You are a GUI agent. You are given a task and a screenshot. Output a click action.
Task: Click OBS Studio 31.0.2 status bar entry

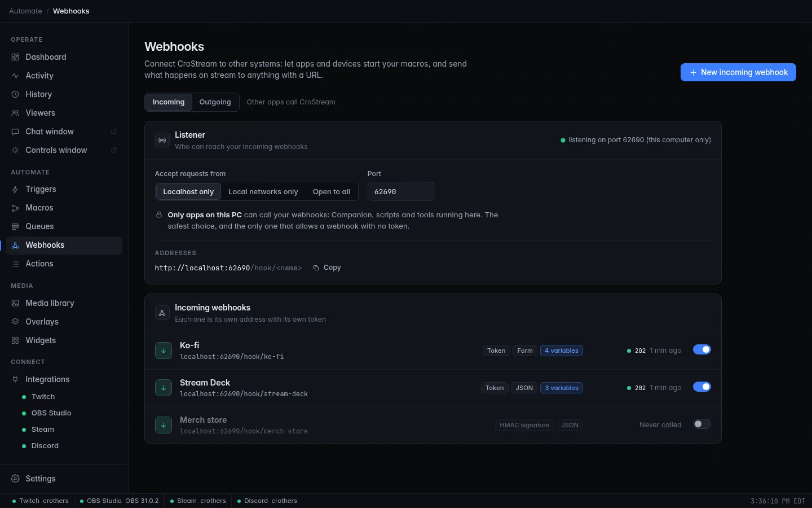[x=119, y=501]
